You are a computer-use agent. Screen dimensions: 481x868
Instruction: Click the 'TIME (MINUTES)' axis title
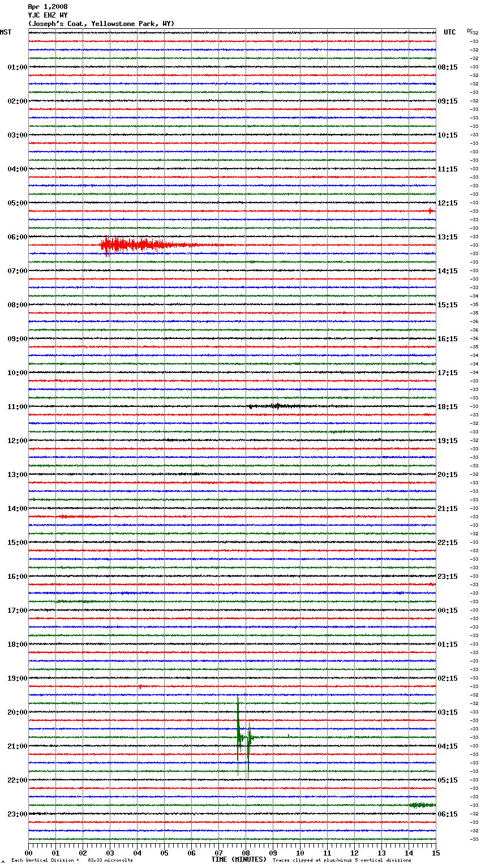(x=239, y=860)
